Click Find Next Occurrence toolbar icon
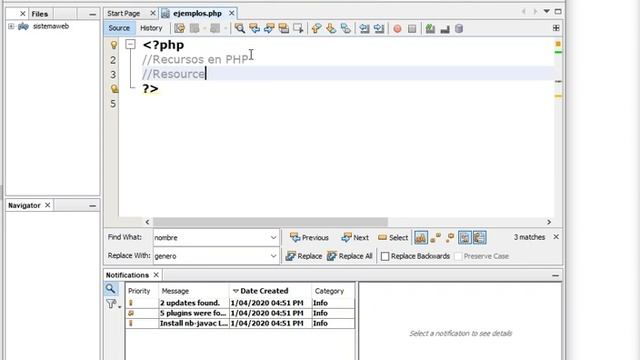The image size is (640, 360). 269,29
